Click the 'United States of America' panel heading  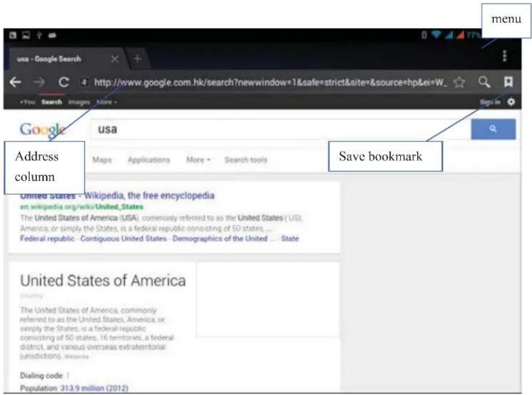click(x=103, y=281)
